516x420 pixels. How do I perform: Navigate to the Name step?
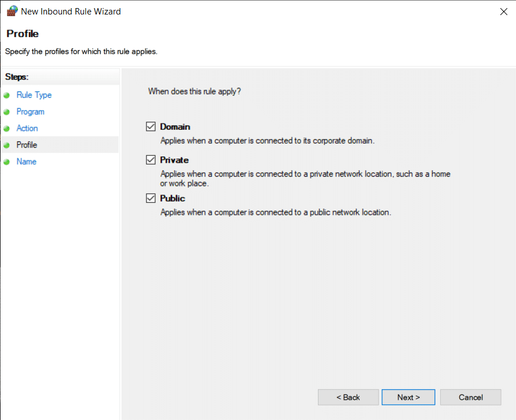pyautogui.click(x=27, y=162)
